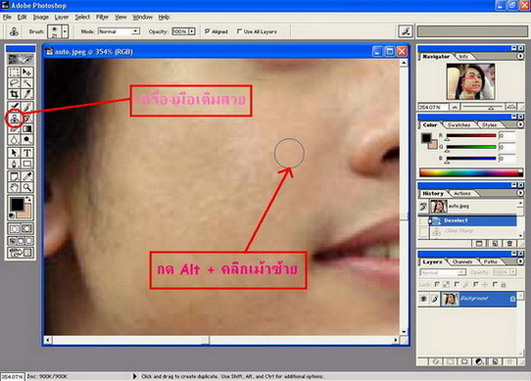Click the Navigator preview thumbnail
Screen dimensions: 531x381
(470, 81)
